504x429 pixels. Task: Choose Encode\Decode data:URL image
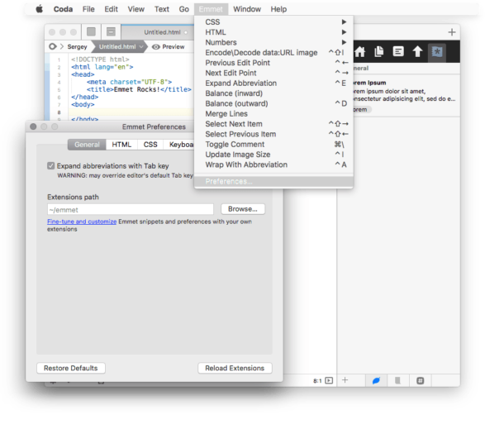[x=273, y=52]
